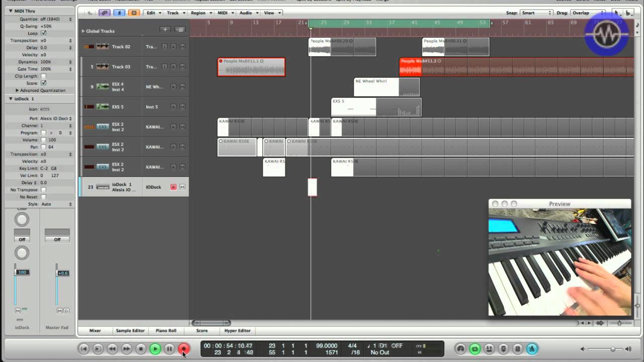
Task: Enable the No Reset checkbox
Action: [43, 197]
